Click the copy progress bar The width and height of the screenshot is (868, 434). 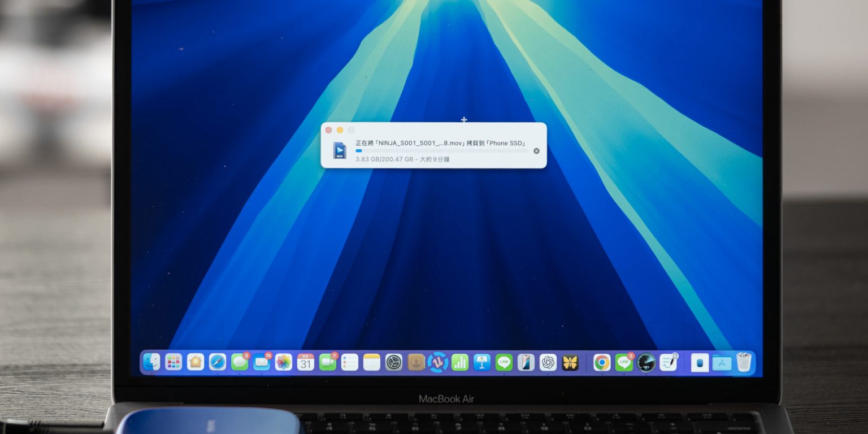[x=441, y=151]
